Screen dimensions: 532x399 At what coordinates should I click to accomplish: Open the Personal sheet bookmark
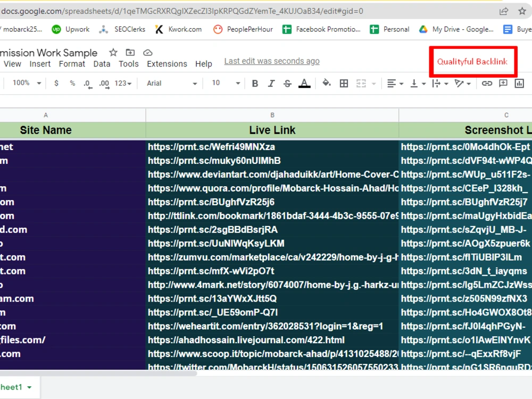[389, 29]
